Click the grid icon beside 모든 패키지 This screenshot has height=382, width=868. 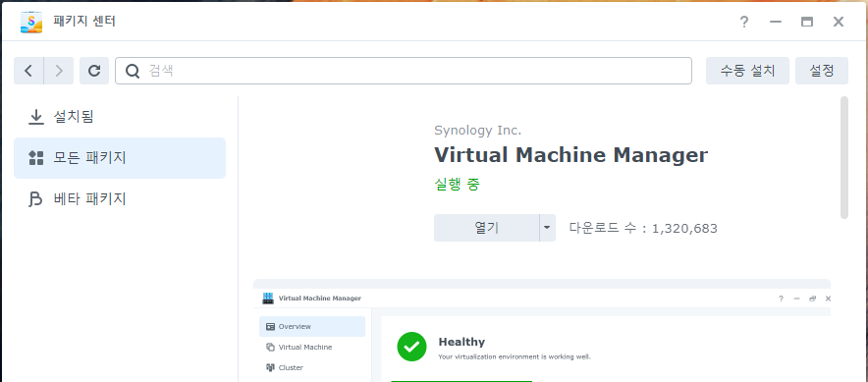(36, 158)
